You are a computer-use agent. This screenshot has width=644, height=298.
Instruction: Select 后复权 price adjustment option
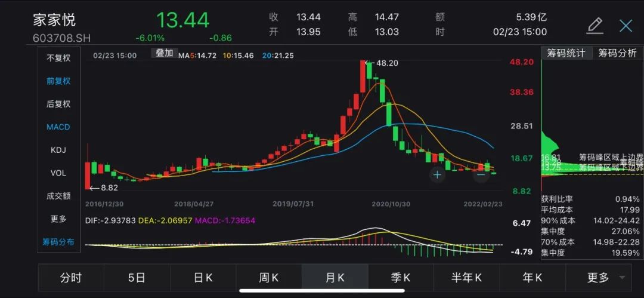58,104
